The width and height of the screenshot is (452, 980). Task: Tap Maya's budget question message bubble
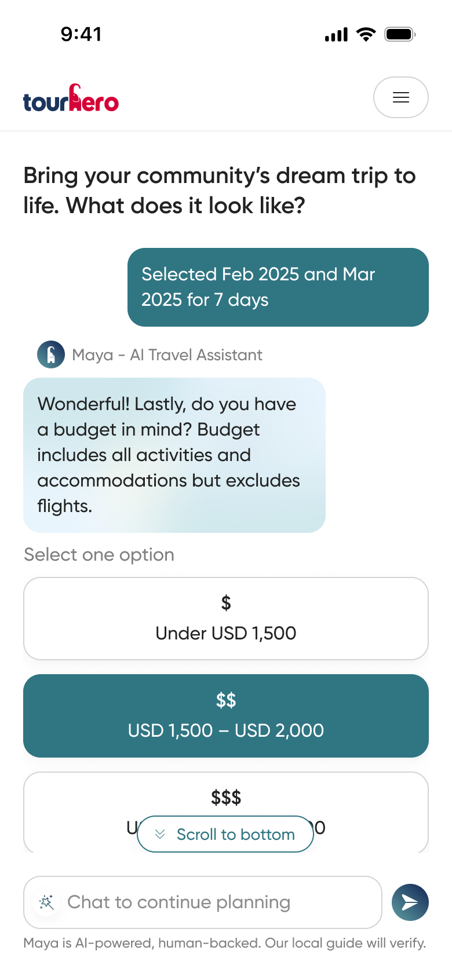click(174, 455)
